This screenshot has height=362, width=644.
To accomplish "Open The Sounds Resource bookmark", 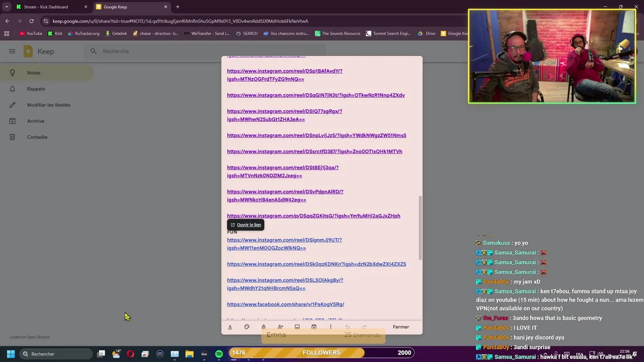I will (338, 34).
